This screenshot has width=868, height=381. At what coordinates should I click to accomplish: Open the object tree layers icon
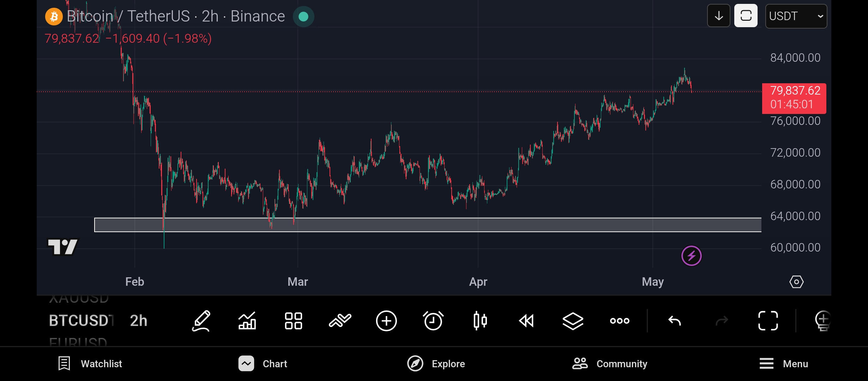pyautogui.click(x=573, y=321)
